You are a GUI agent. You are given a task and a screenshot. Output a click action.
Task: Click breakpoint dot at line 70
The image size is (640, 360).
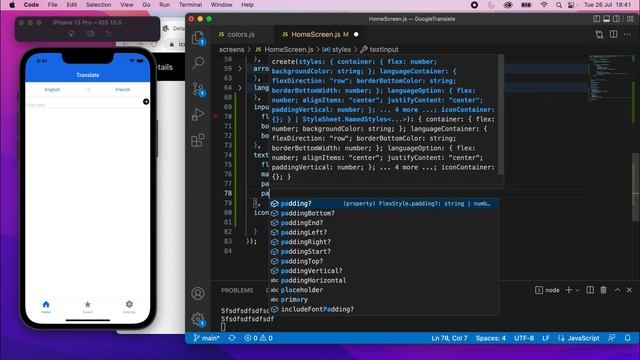tap(216, 116)
